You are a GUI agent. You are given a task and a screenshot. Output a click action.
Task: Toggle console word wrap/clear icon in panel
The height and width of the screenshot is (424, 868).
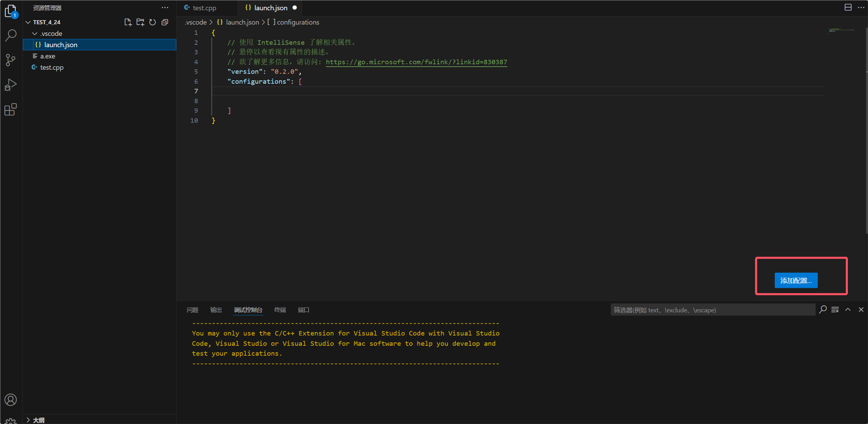pyautogui.click(x=835, y=310)
